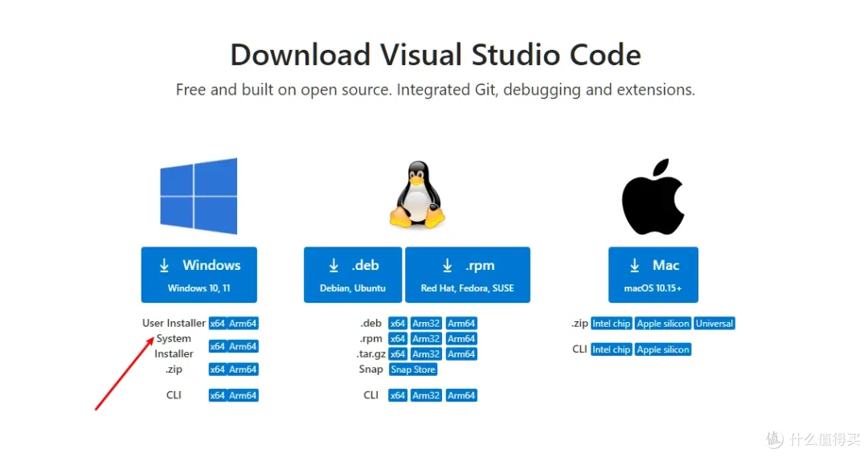
Task: Get the Windows .zip x64 build
Action: 217,369
